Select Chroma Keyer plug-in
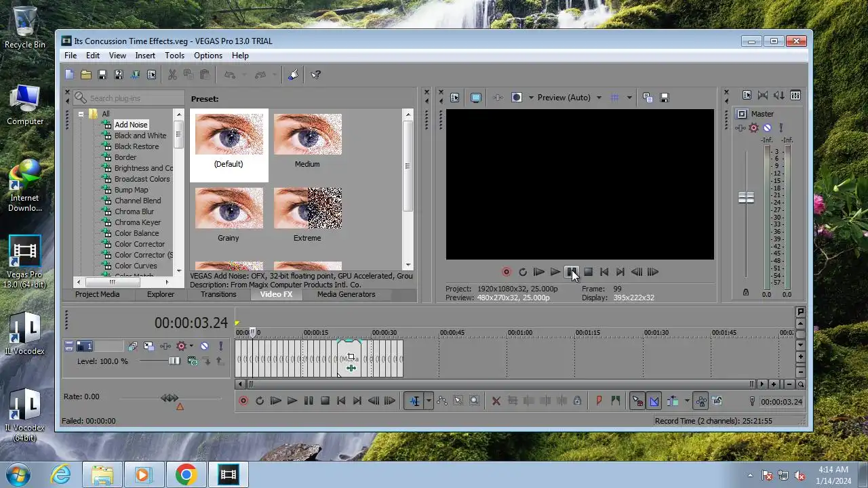 point(138,222)
